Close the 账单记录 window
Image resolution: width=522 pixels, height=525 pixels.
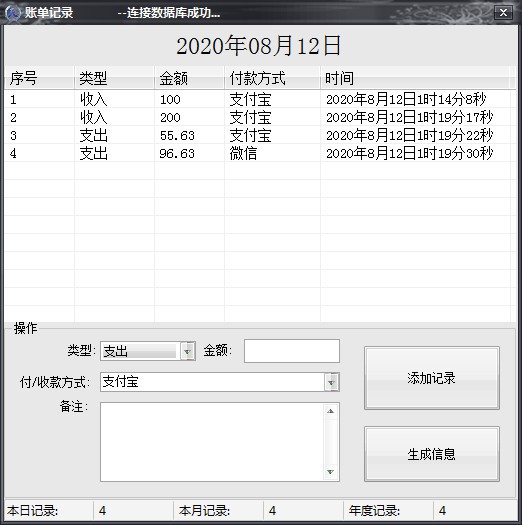pyautogui.click(x=503, y=13)
